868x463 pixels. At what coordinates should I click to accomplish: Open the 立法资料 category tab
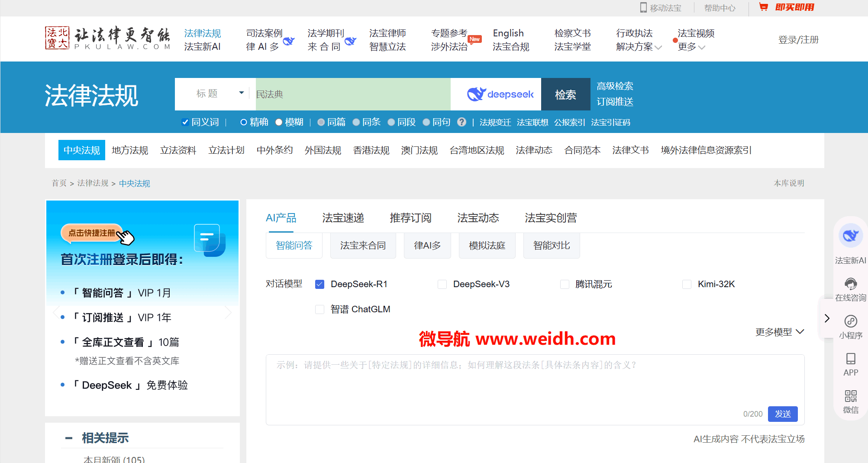178,150
